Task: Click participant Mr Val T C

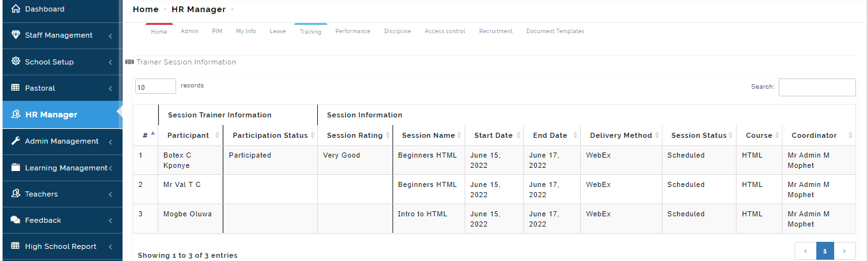Action: pos(182,184)
